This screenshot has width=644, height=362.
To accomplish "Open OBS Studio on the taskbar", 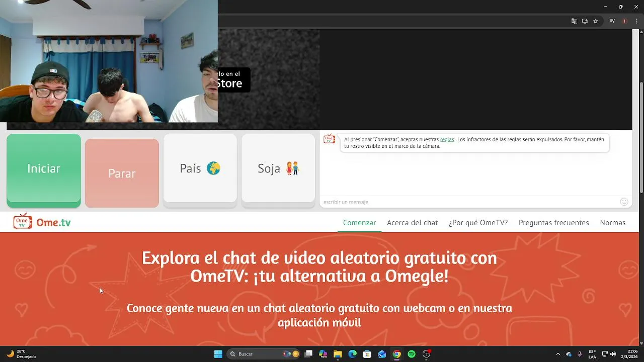I will tap(426, 354).
